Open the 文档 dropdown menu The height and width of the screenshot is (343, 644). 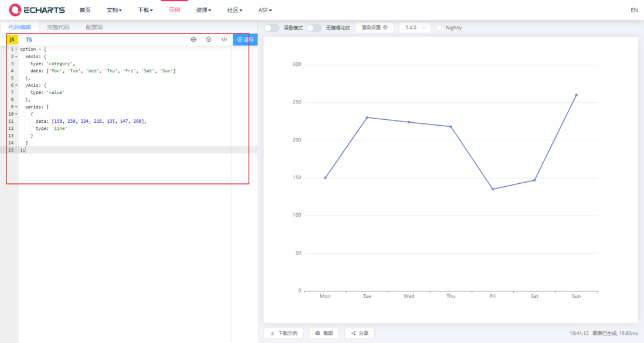point(114,10)
